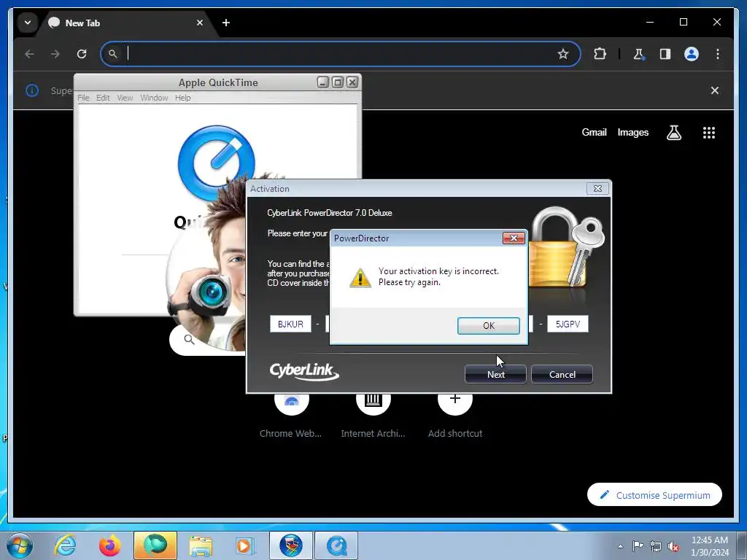Open the Windows Start menu
747x560 pixels.
pyautogui.click(x=20, y=545)
